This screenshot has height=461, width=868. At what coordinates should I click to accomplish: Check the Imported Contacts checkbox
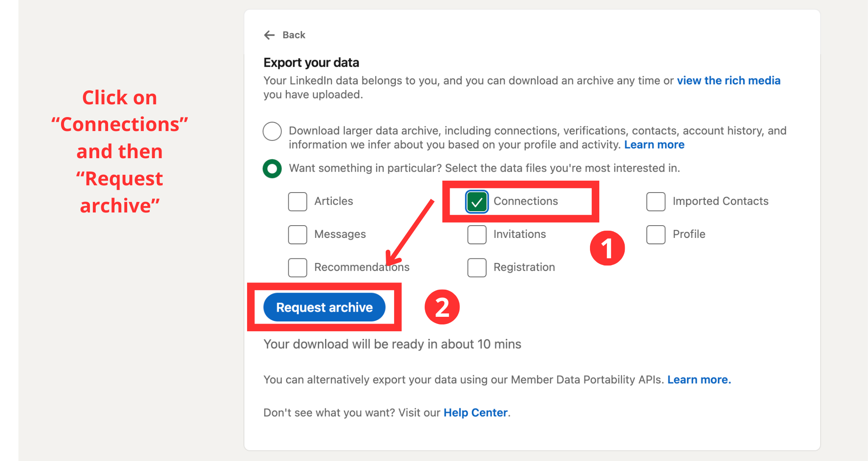655,201
